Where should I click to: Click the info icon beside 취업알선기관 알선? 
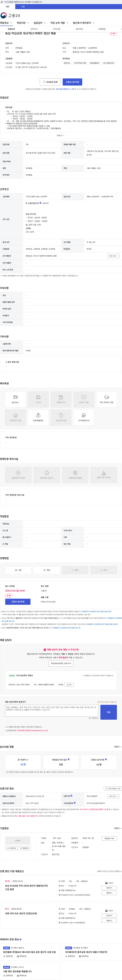68,759
